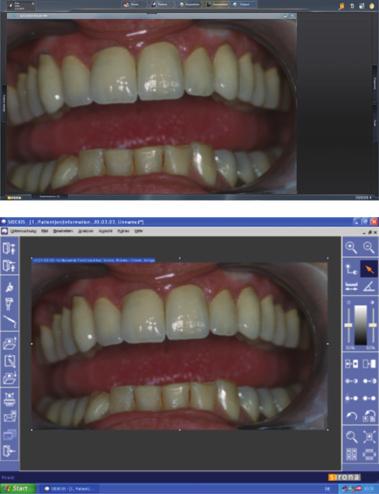Click the bottom-right icon in right panel
Viewport: 379px width, 494px height.
click(369, 454)
